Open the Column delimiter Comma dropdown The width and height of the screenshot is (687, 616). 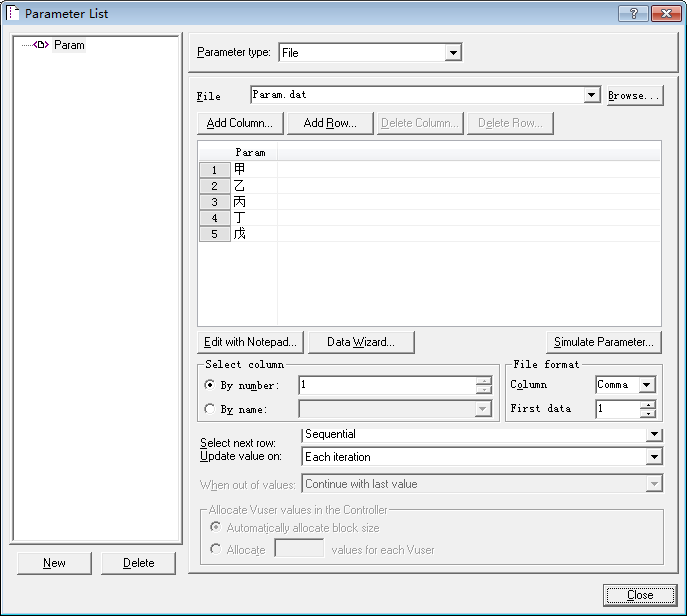(x=646, y=385)
